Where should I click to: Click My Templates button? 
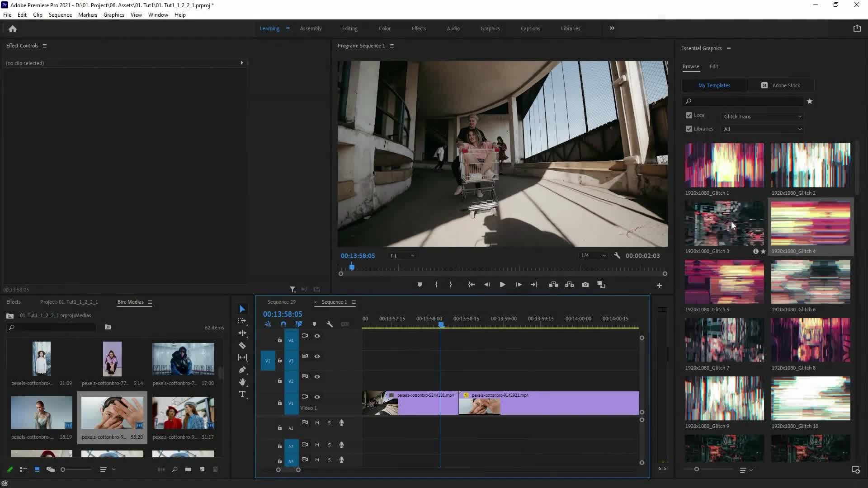[714, 85]
